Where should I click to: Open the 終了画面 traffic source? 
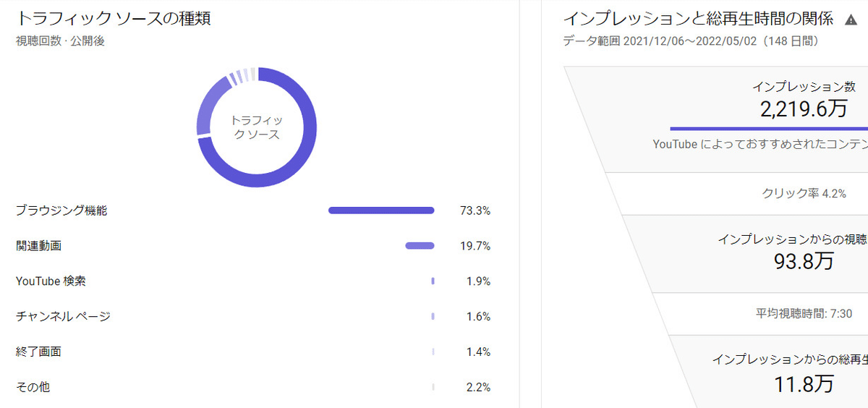[38, 352]
